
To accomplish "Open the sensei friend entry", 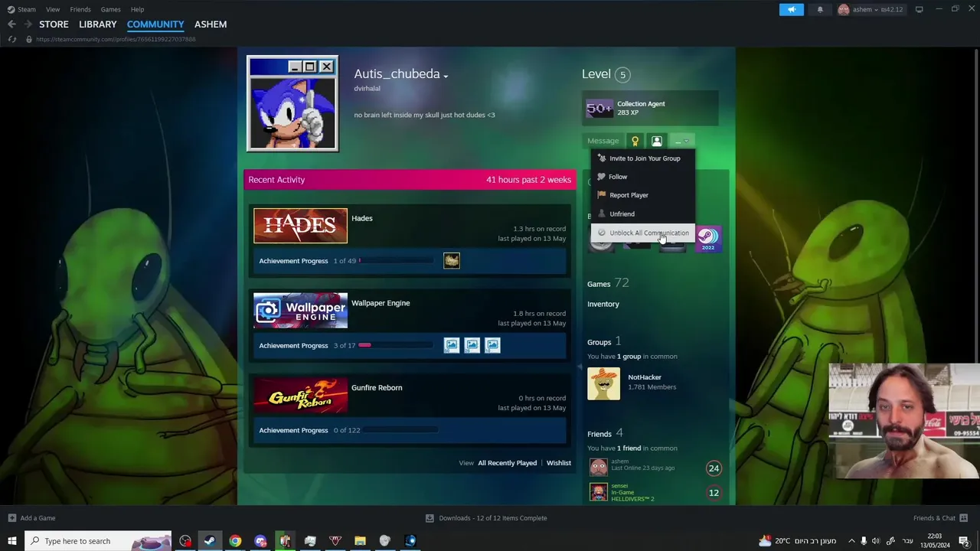I will [x=655, y=492].
